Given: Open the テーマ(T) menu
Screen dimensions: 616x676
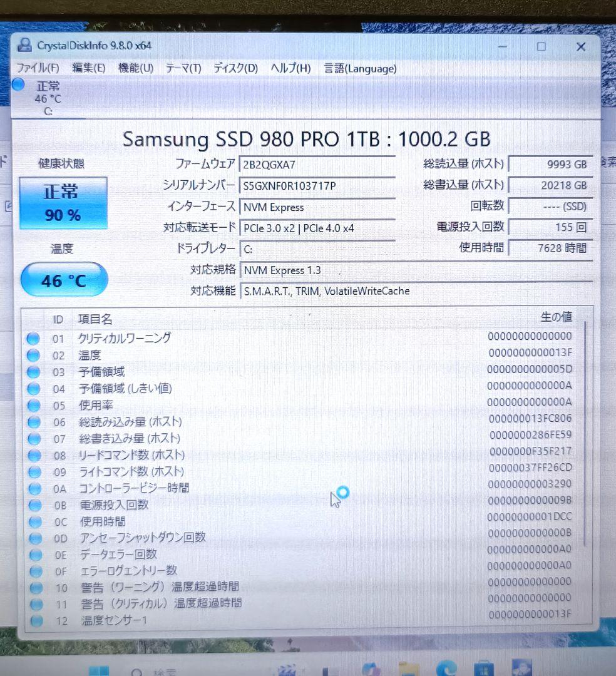Looking at the screenshot, I should tap(183, 69).
